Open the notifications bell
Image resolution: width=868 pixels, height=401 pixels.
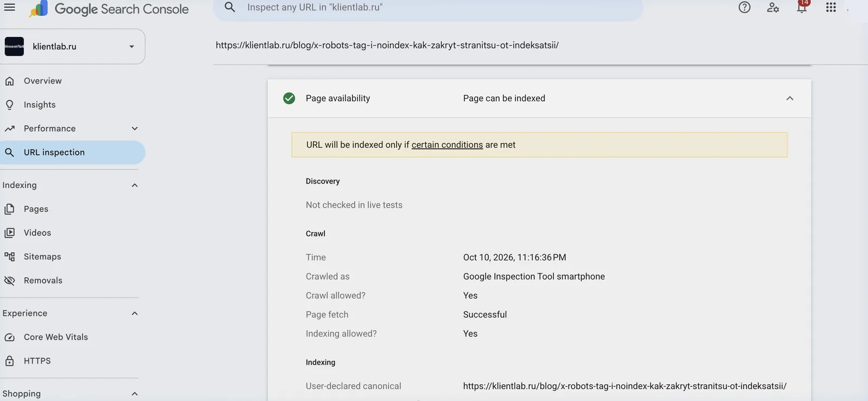pyautogui.click(x=802, y=7)
